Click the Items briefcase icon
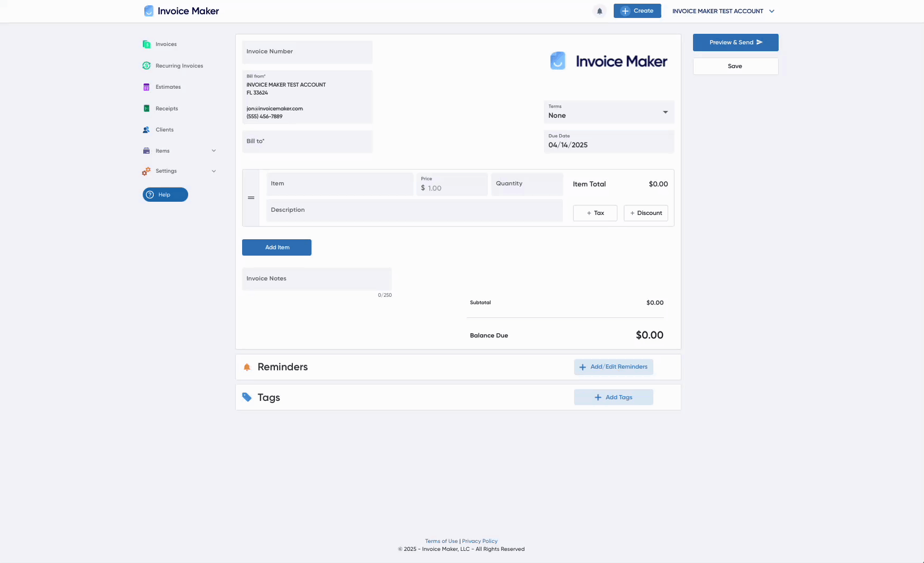924x563 pixels. [x=146, y=151]
